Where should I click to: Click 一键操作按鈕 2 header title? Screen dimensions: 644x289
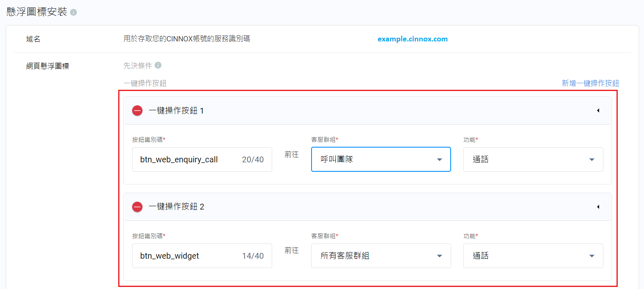[176, 207]
